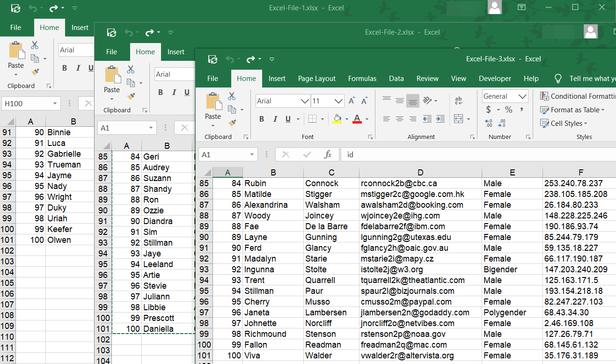Toggle bold formatting in Excel-File-3

[262, 118]
